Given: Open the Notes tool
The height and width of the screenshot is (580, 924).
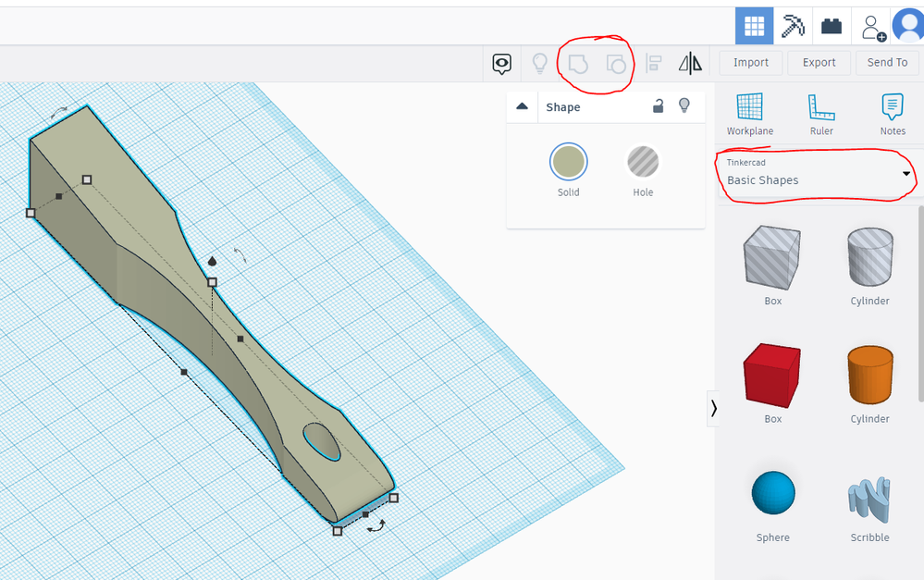Looking at the screenshot, I should [893, 115].
